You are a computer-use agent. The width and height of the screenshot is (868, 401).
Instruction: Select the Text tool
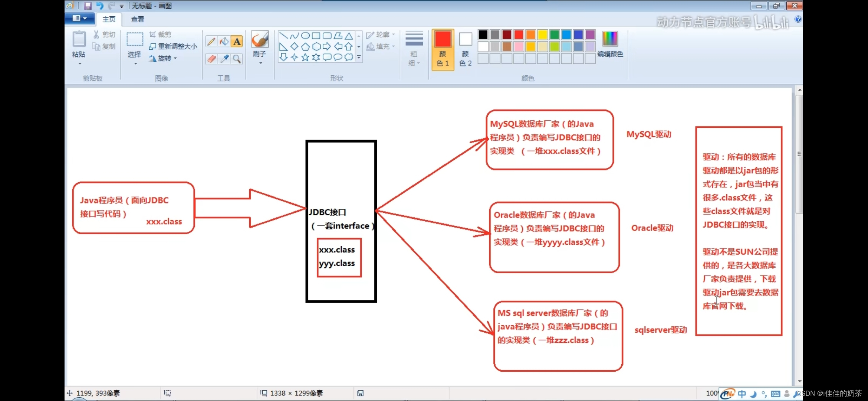pos(237,41)
